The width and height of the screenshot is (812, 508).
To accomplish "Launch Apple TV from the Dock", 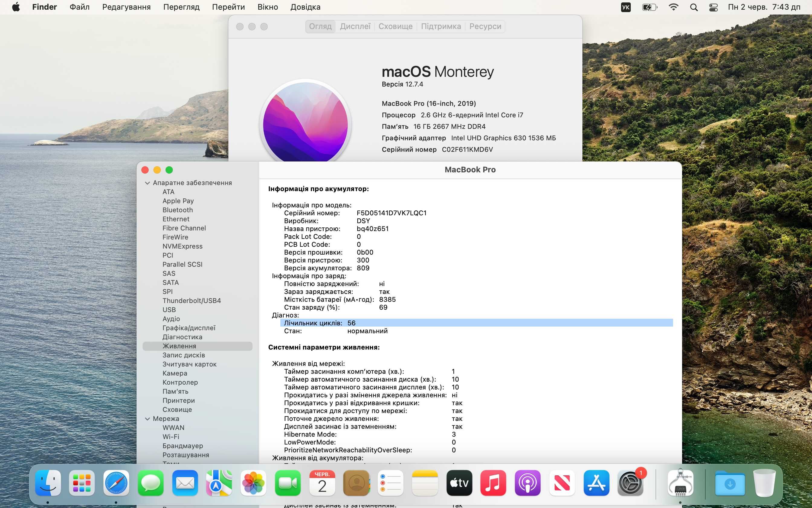I will click(459, 483).
